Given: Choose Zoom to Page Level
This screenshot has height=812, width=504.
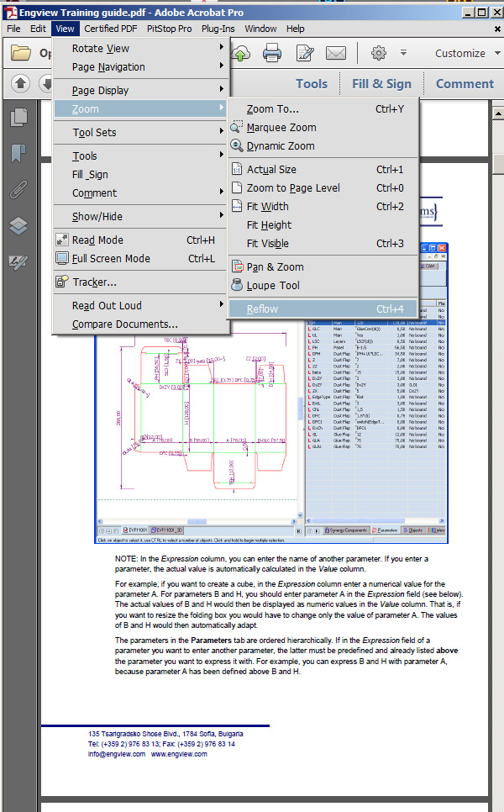Looking at the screenshot, I should [x=323, y=188].
